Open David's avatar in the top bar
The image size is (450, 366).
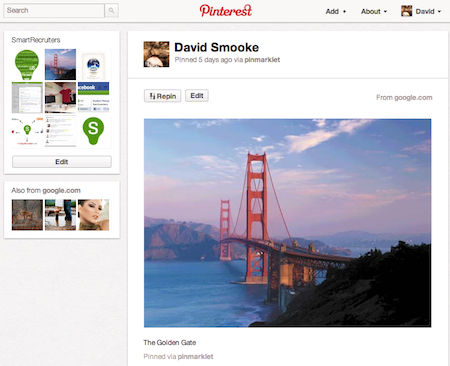point(406,11)
